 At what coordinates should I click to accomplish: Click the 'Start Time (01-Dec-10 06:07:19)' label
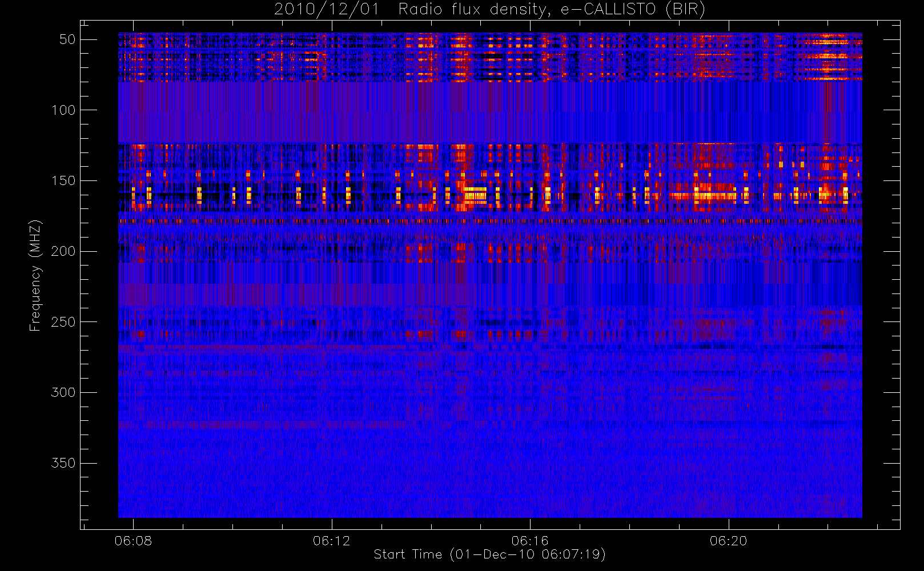click(x=489, y=554)
